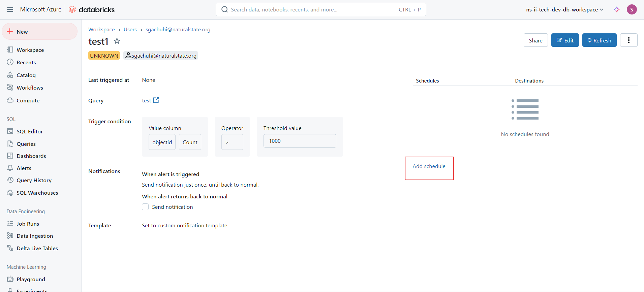The width and height of the screenshot is (644, 292).
Task: Click the objectid value column box
Action: 162,142
